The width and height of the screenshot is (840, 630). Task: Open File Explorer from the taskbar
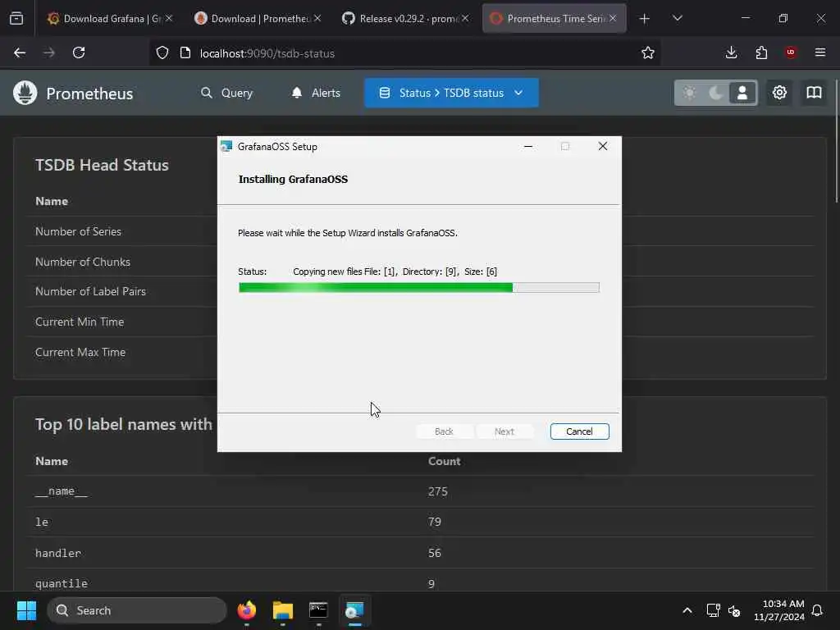[282, 610]
